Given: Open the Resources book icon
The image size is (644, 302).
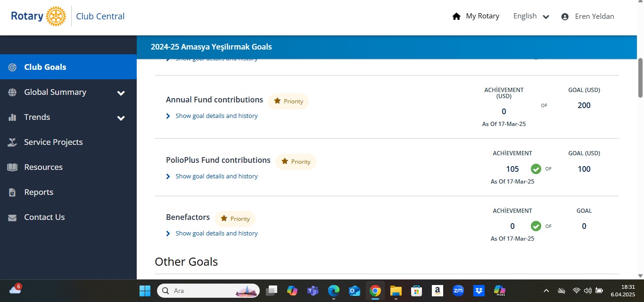Looking at the screenshot, I should pos(13,167).
